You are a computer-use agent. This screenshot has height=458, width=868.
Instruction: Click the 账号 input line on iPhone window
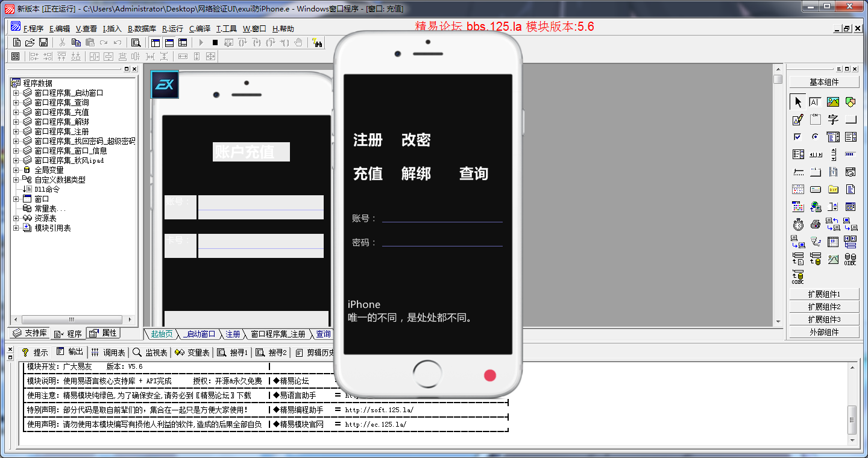coord(442,218)
